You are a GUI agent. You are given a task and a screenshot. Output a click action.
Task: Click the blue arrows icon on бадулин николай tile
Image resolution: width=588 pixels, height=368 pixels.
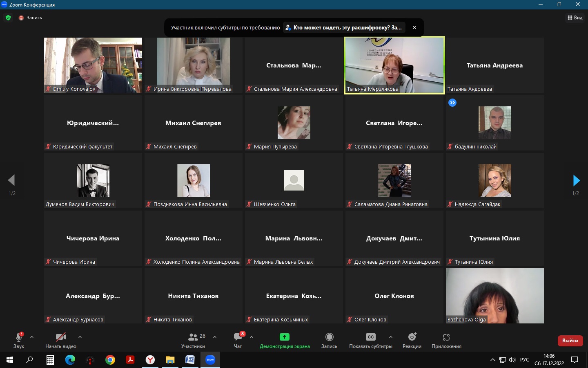pyautogui.click(x=452, y=103)
